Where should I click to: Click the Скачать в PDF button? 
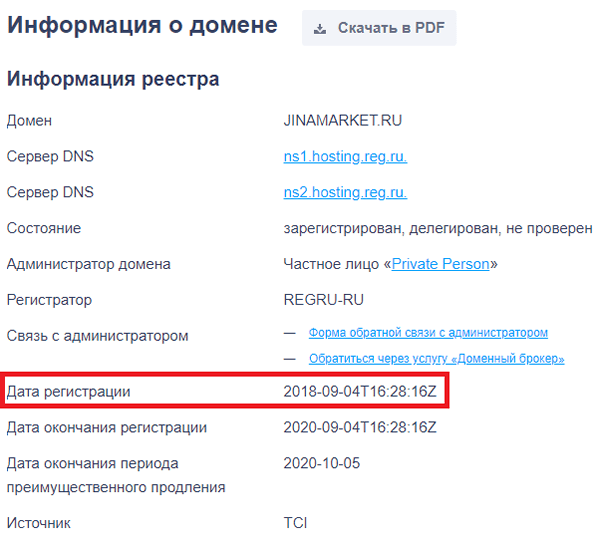379,28
